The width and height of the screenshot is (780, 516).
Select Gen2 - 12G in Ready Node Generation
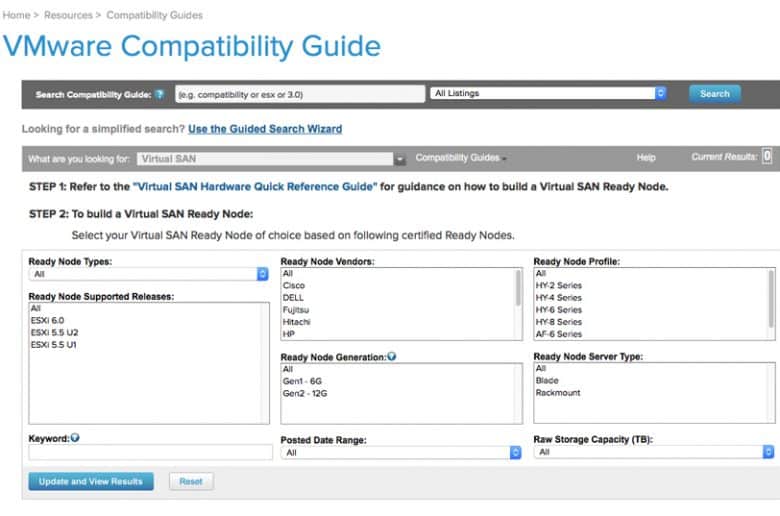[x=305, y=393]
